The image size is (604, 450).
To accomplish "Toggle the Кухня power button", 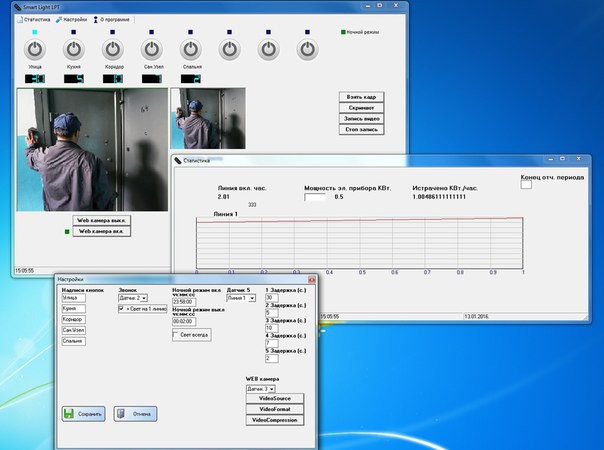I will tap(73, 48).
